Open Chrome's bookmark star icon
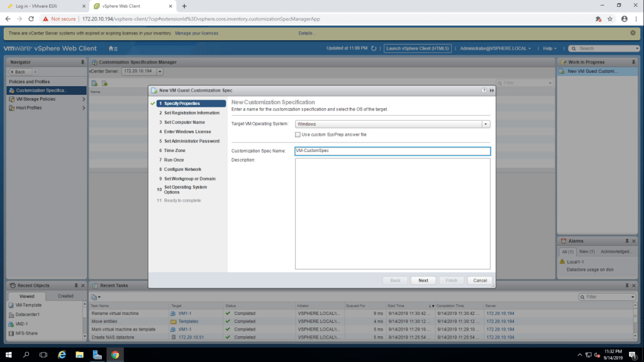Image resolution: width=644 pixels, height=362 pixels. click(x=610, y=19)
